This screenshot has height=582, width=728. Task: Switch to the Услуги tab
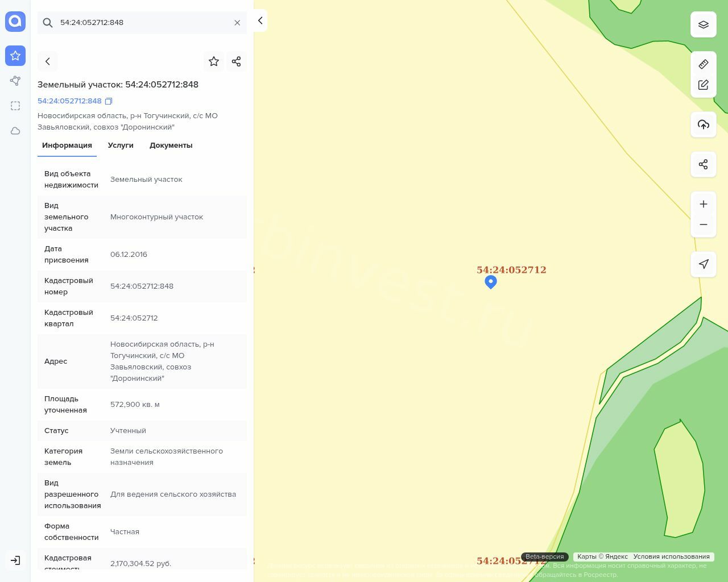[121, 145]
